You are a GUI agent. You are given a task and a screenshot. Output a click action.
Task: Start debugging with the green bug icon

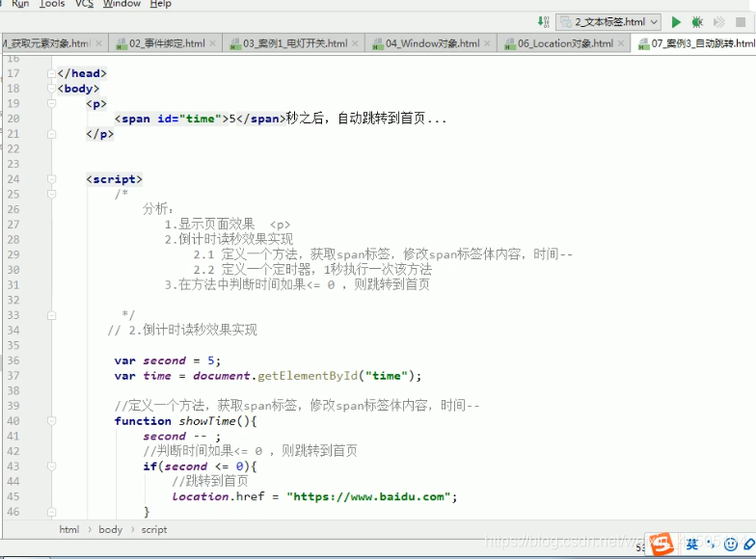(697, 22)
